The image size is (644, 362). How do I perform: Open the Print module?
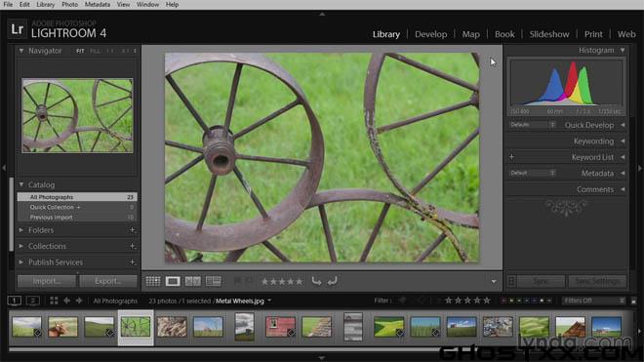(593, 34)
